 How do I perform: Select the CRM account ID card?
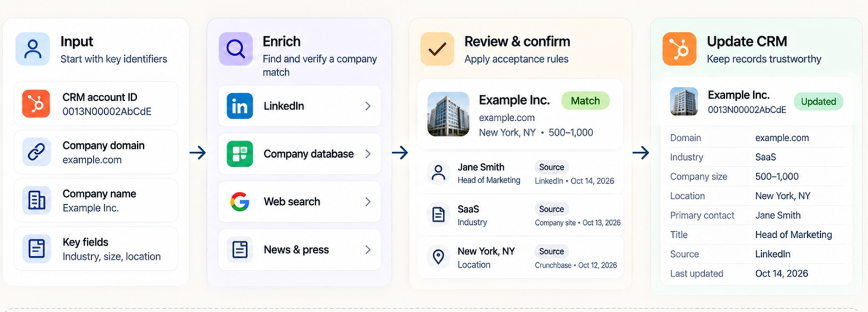pos(96,104)
